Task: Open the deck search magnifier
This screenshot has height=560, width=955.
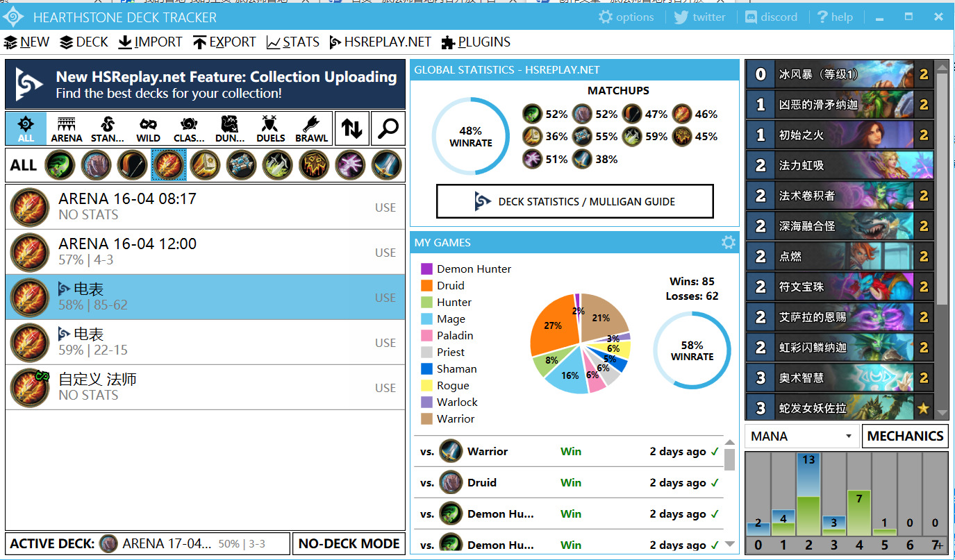Action: (388, 128)
